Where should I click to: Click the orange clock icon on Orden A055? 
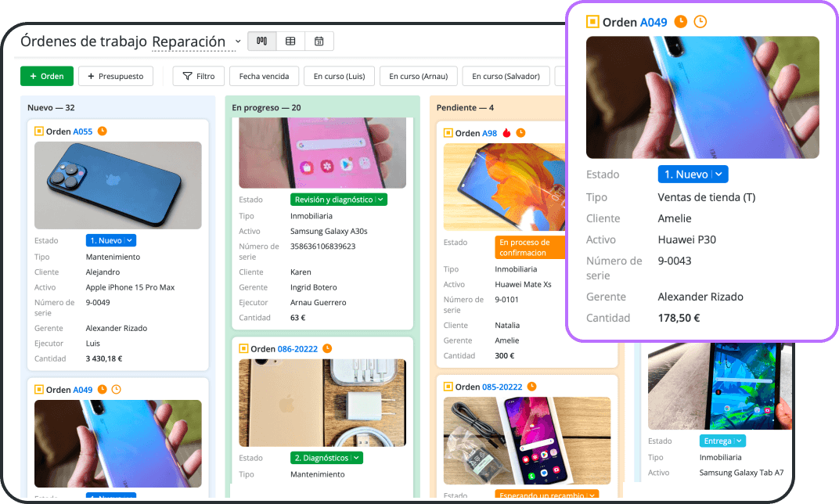103,131
